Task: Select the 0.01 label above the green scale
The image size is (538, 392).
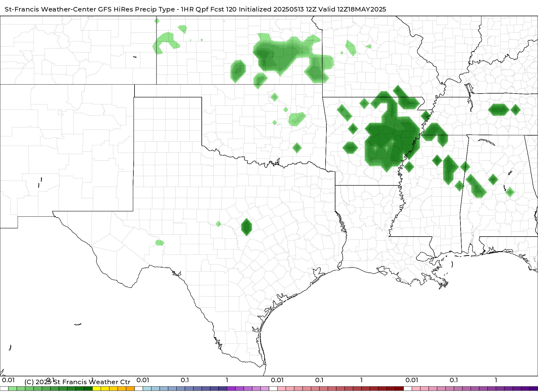Action: (8, 380)
